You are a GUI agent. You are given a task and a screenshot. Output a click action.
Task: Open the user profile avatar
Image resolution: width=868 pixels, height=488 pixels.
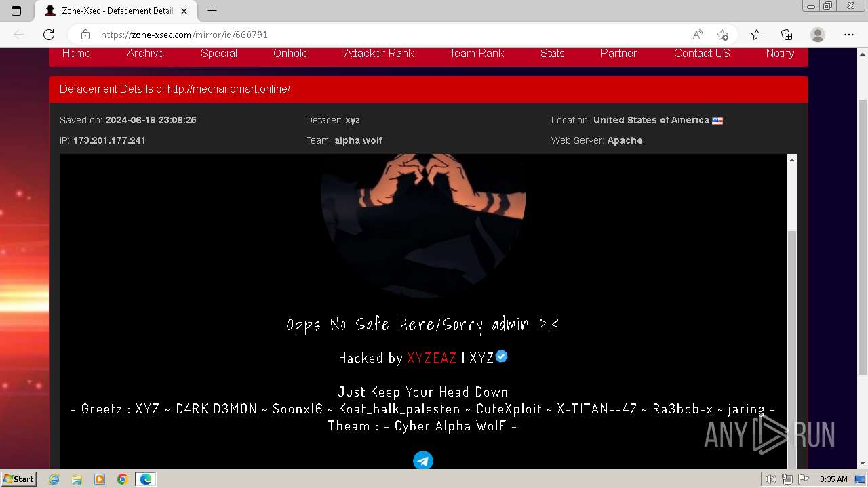(x=818, y=35)
